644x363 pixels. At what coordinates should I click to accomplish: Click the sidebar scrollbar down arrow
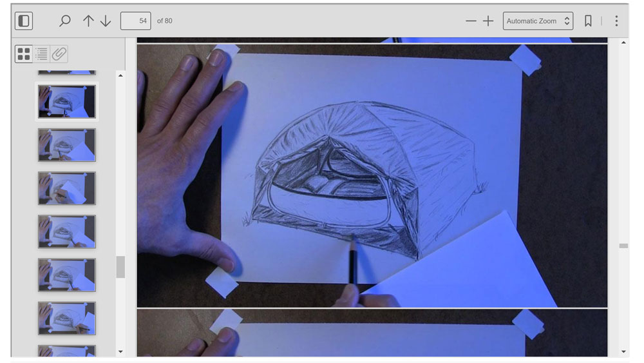click(120, 351)
